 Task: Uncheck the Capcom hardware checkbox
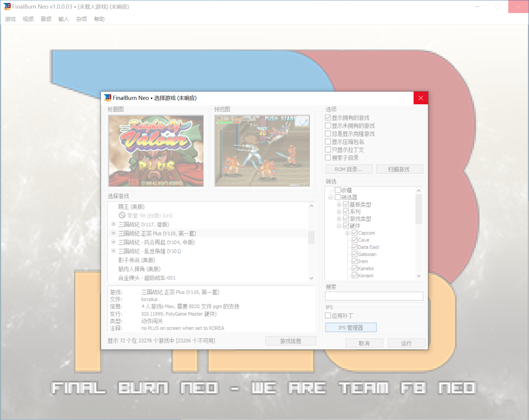coord(355,233)
